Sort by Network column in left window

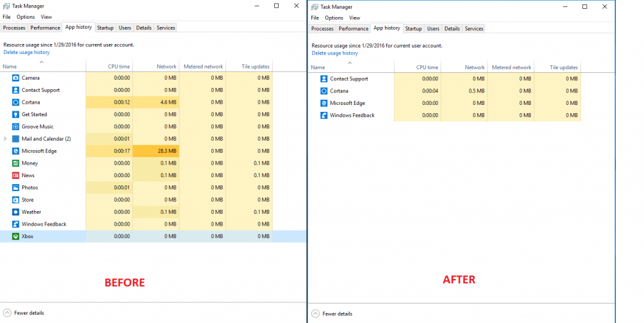pos(156,65)
